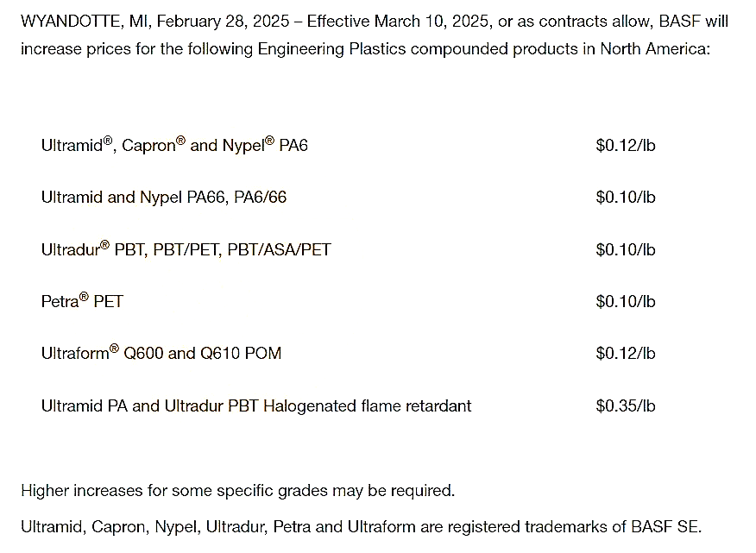Click the $0.12/lb price for Ultraform POM
Screen dimensions: 756x553
pos(626,353)
